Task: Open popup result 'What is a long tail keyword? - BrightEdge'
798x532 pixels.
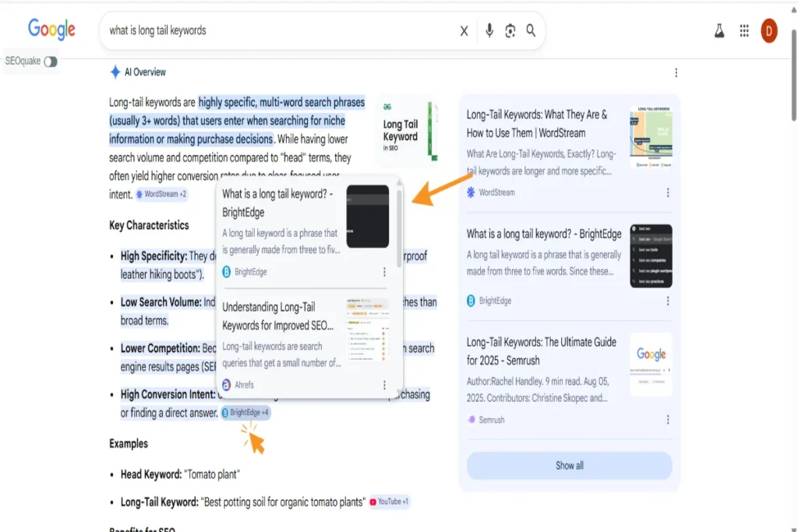Action: coord(277,203)
